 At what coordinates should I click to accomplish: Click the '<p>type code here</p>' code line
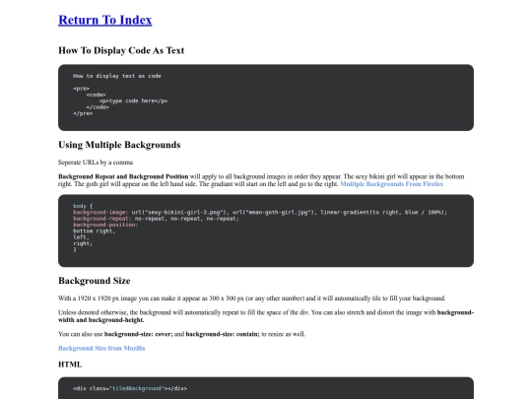tap(133, 101)
